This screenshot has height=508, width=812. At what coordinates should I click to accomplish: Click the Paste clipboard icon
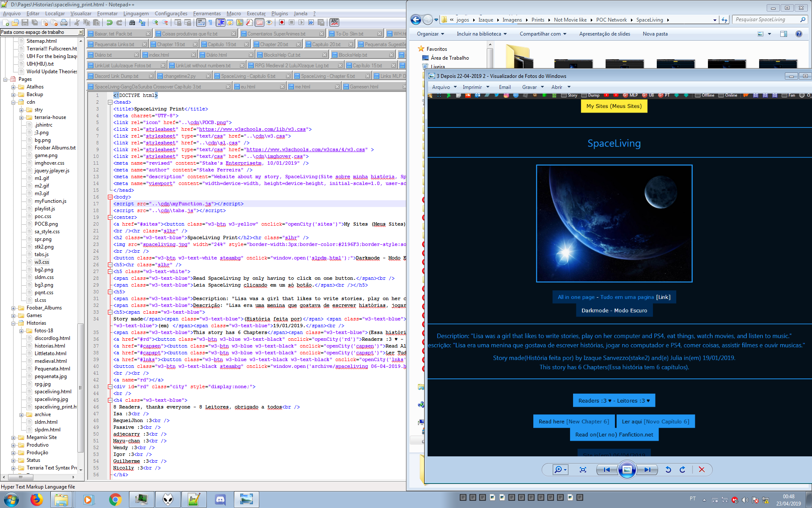pos(96,22)
